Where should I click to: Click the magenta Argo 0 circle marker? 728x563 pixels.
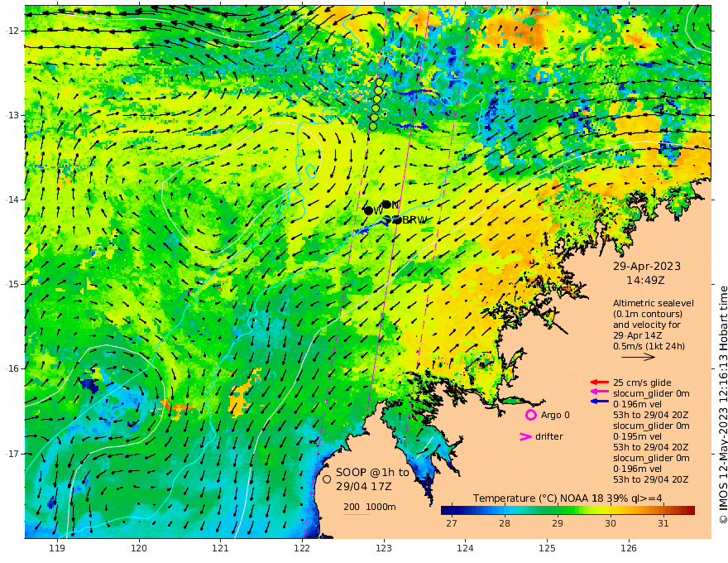[530, 416]
